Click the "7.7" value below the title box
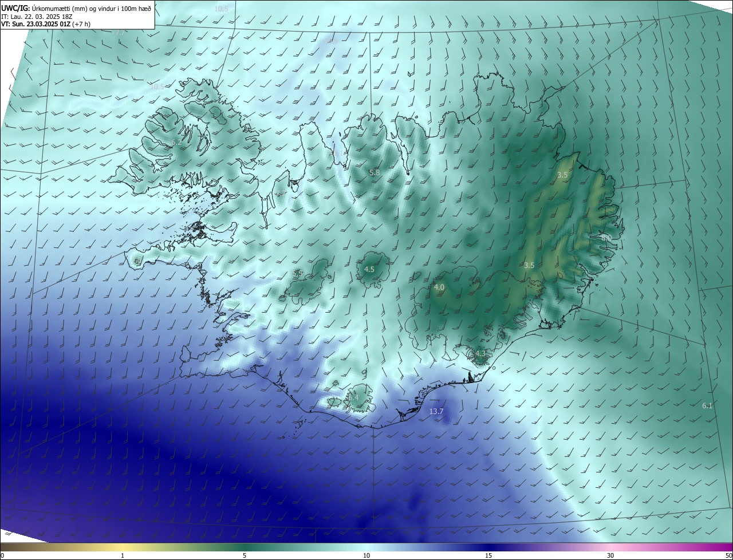The width and height of the screenshot is (733, 560). point(120,33)
